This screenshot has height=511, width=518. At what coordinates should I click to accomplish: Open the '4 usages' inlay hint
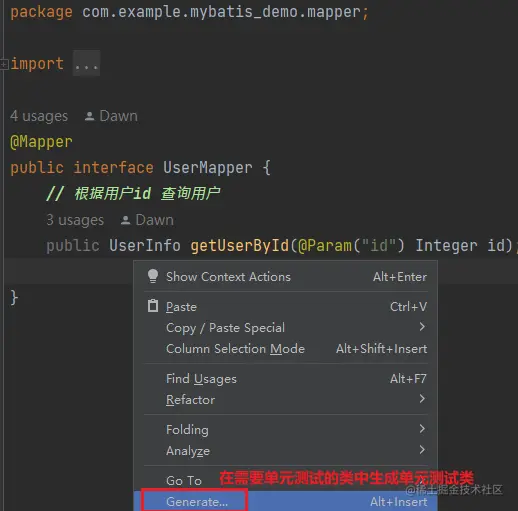click(39, 116)
